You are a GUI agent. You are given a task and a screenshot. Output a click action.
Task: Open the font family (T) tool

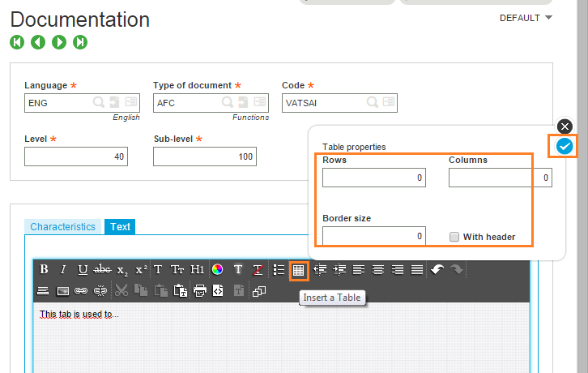coord(158,269)
